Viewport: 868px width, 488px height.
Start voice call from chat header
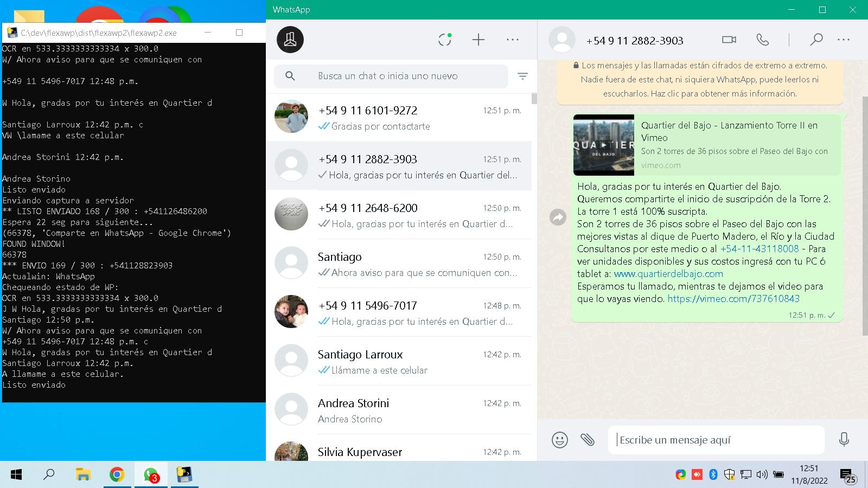[763, 40]
